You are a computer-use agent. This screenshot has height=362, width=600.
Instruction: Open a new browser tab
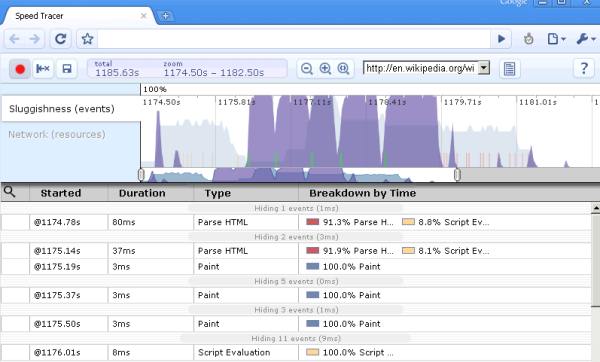point(165,16)
